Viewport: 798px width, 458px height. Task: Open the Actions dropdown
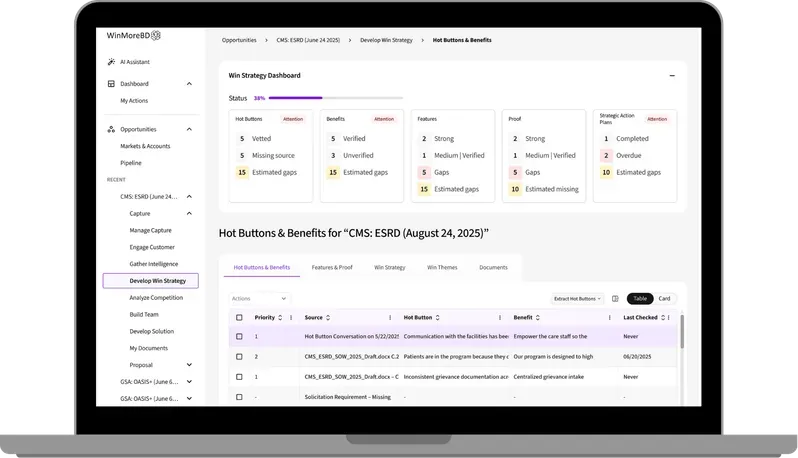[259, 299]
